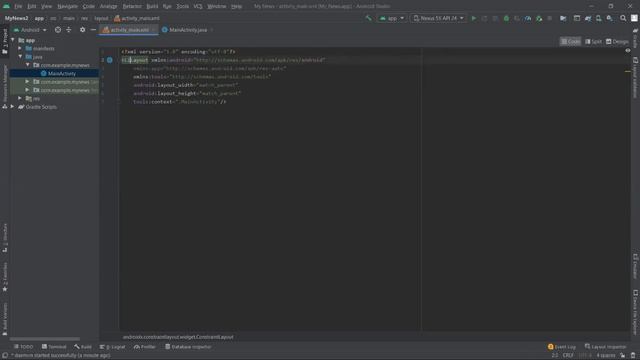640x360 pixels.
Task: Click the ConstraintLayout breadcrumb below the editor
Action: pyautogui.click(x=178, y=337)
